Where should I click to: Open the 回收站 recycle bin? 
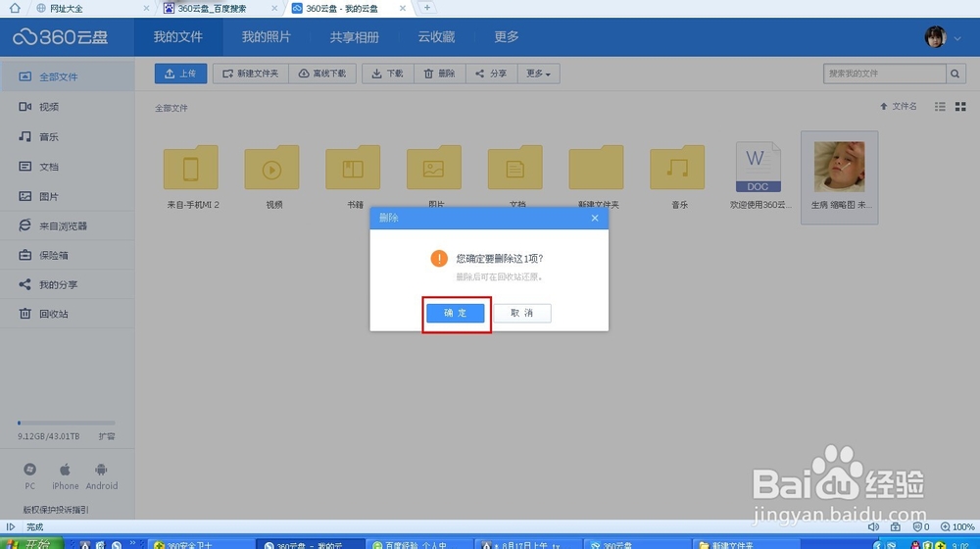tap(67, 314)
